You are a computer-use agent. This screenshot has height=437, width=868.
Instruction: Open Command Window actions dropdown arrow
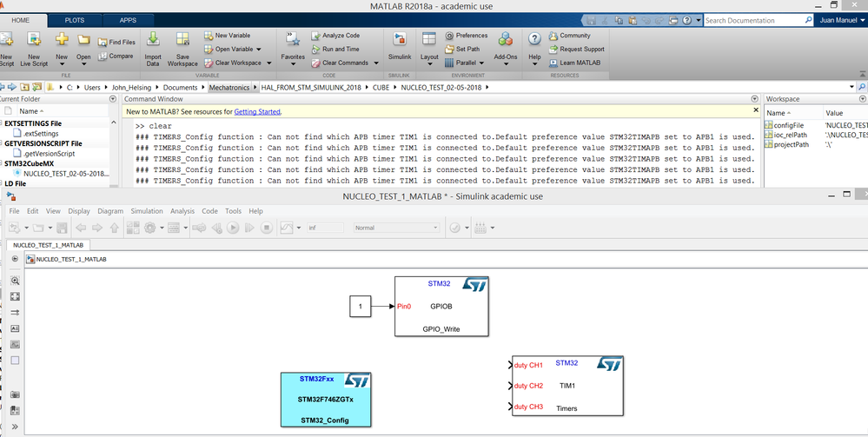[x=754, y=98]
